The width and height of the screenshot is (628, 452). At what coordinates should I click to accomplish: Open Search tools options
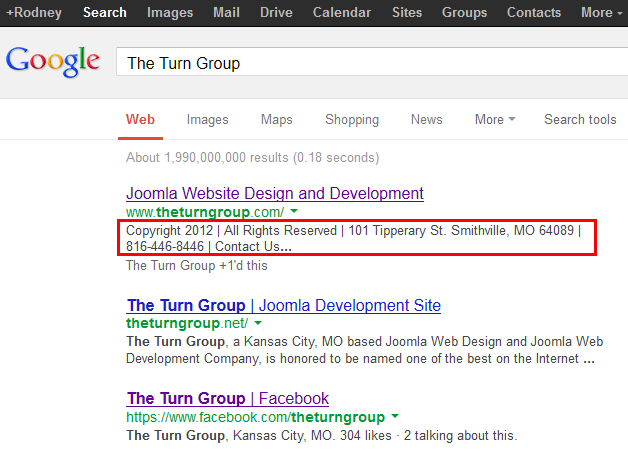[580, 119]
